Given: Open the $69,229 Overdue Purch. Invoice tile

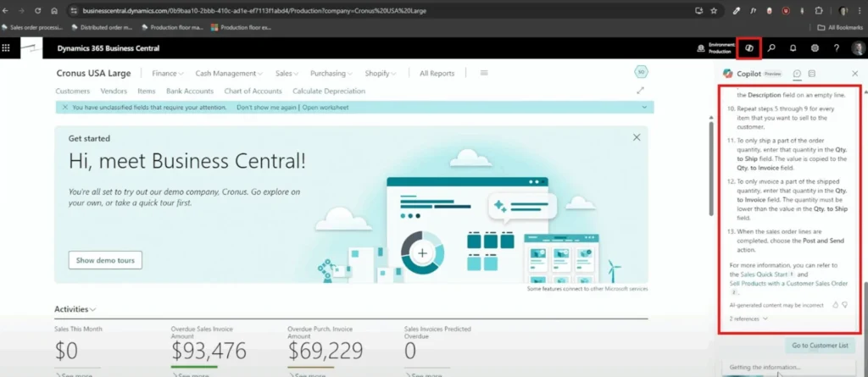Looking at the screenshot, I should point(325,351).
